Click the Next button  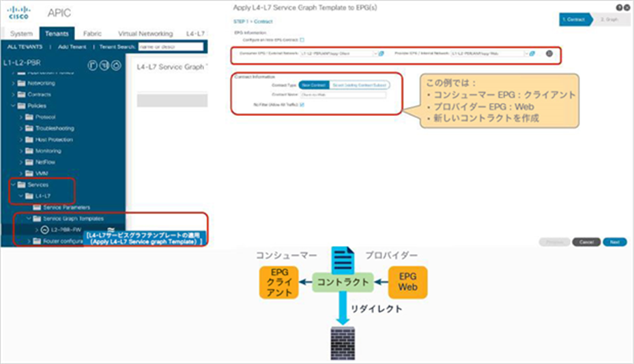point(615,242)
